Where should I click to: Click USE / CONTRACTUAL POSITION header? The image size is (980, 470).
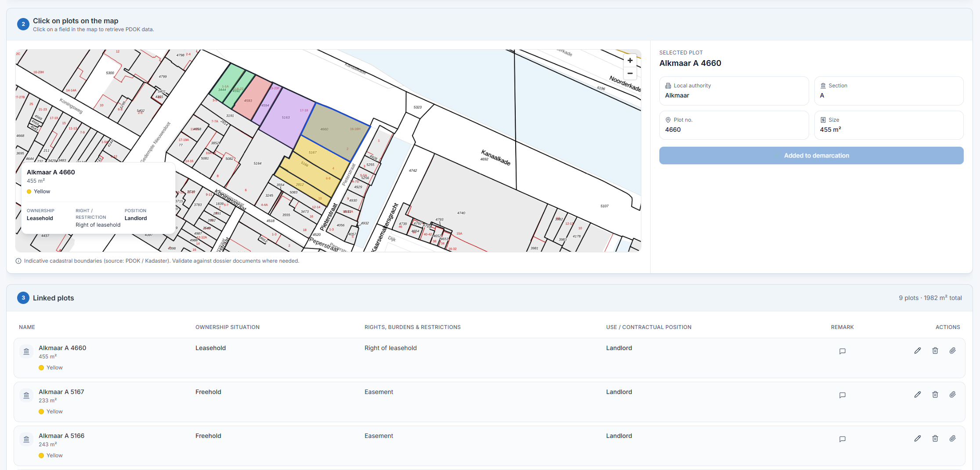(649, 327)
